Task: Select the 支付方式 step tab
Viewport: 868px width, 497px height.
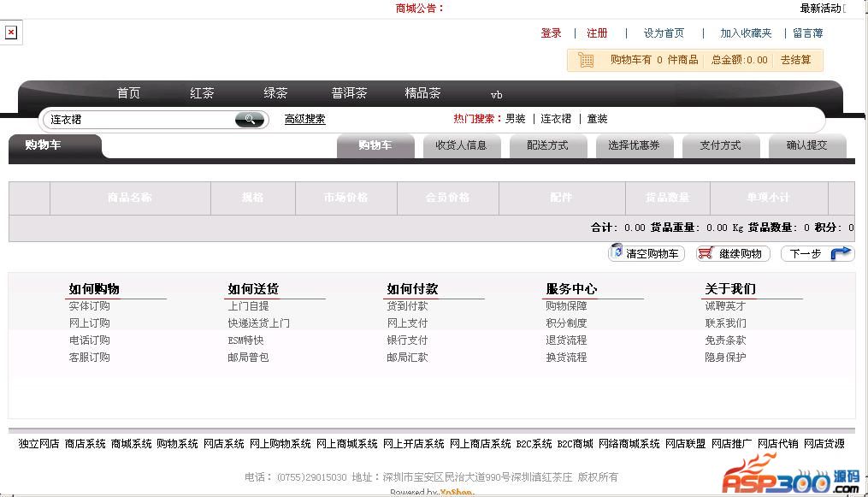Action: pos(721,145)
